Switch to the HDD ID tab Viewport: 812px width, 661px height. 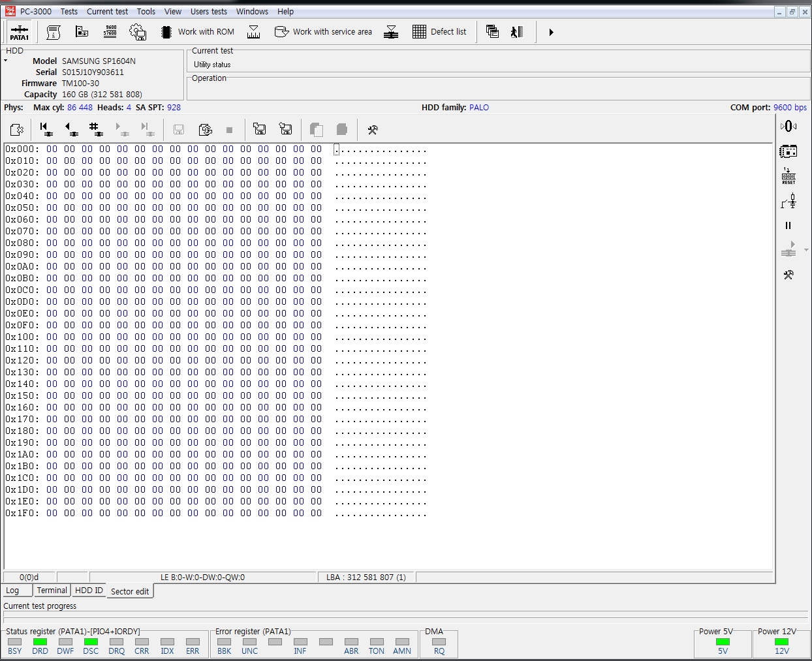pyautogui.click(x=89, y=591)
